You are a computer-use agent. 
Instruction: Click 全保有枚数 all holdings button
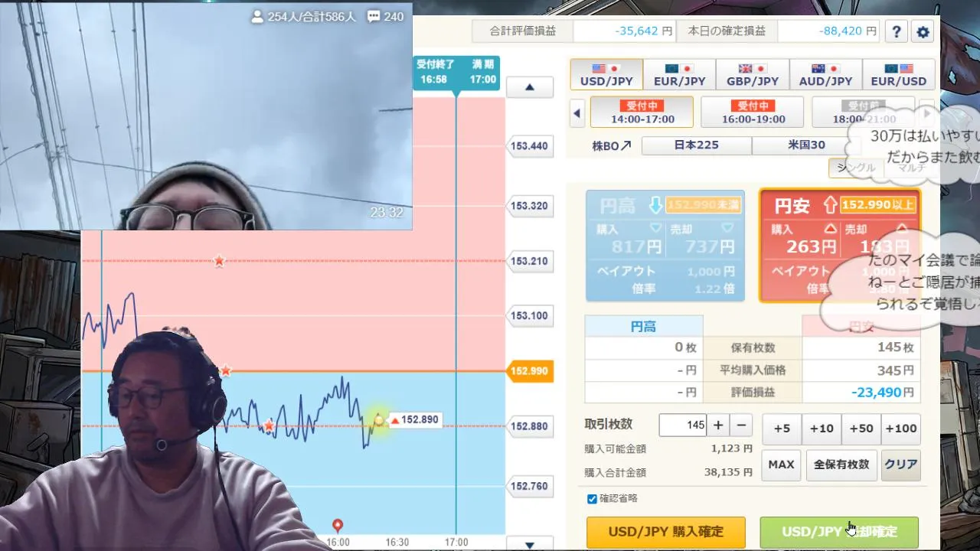point(841,465)
